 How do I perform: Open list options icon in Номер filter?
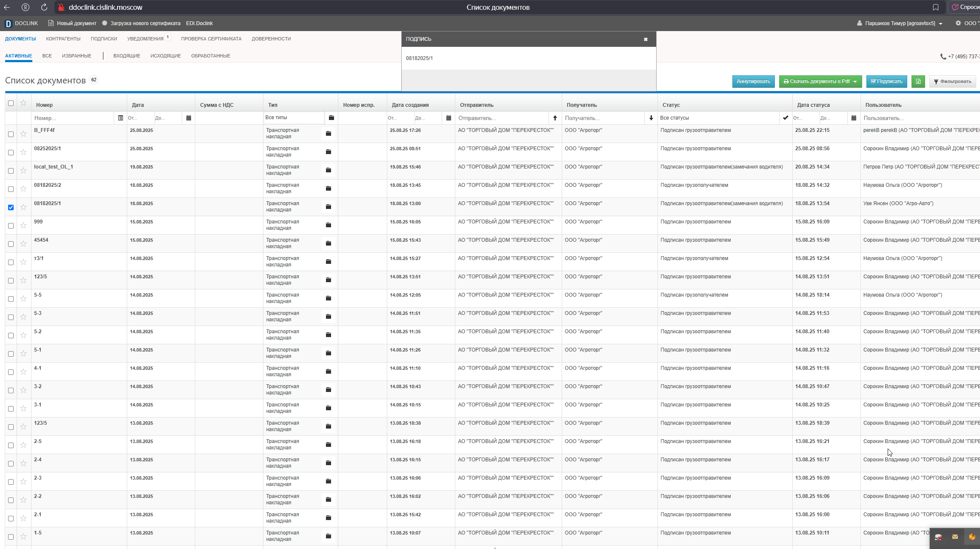[120, 118]
